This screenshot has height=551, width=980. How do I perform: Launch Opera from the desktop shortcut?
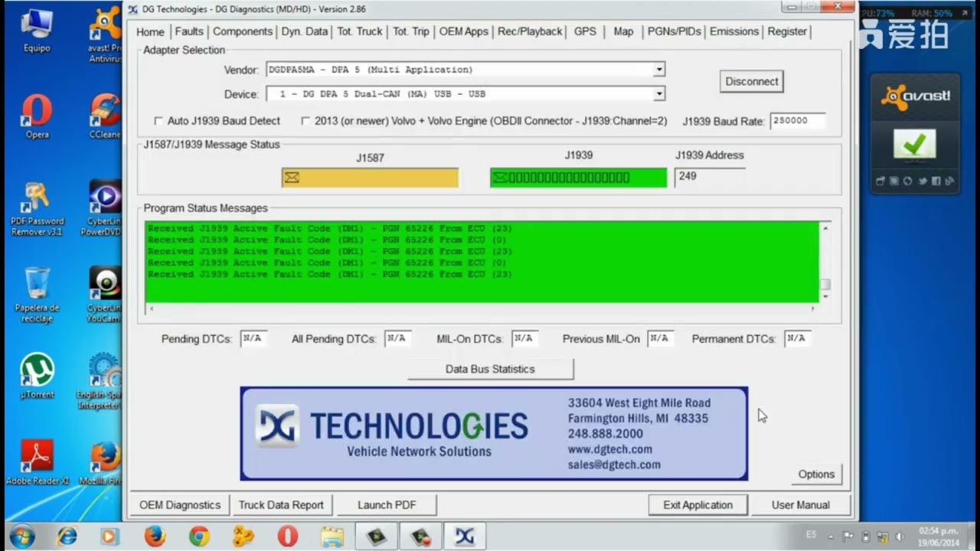(x=37, y=116)
